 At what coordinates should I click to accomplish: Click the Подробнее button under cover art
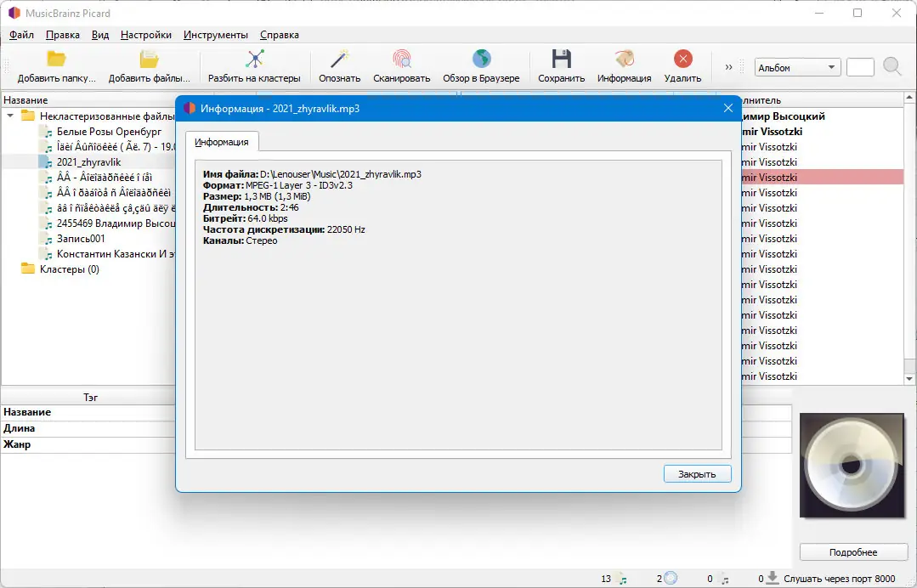(x=853, y=552)
